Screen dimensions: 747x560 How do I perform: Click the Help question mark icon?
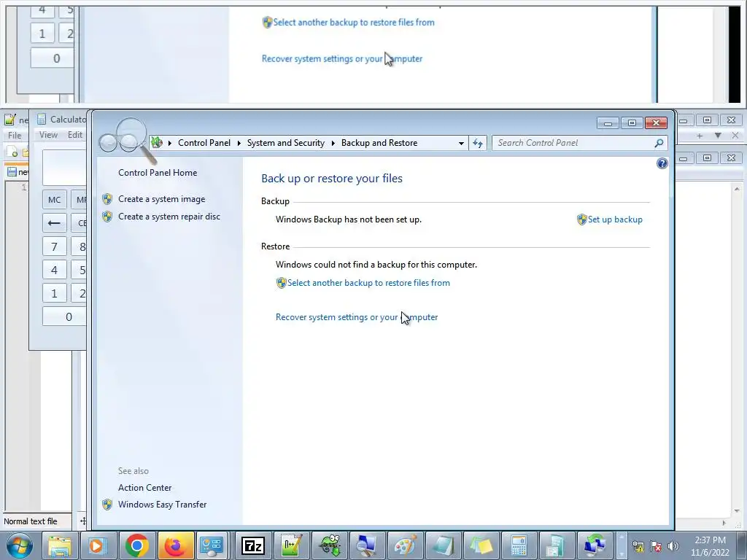(x=662, y=164)
